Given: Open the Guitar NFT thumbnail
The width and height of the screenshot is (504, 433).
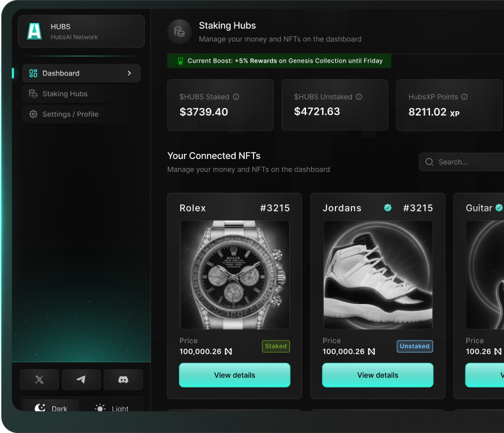Looking at the screenshot, I should click(x=485, y=275).
